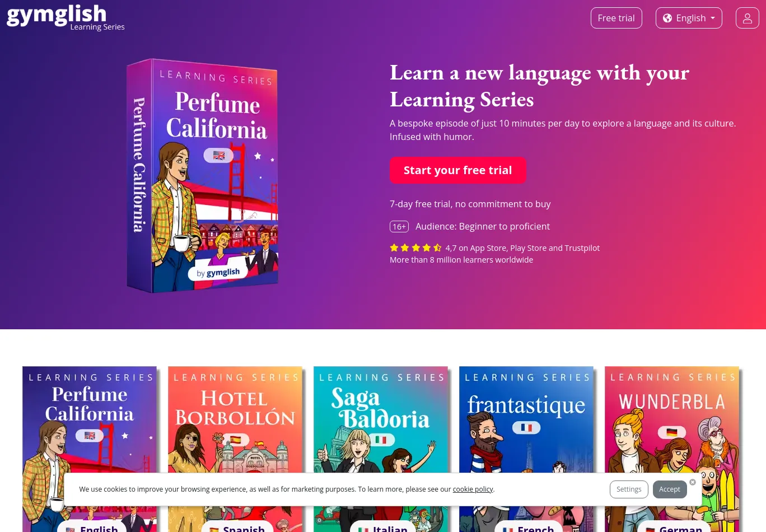Screen dimensions: 766x532
Task: Click the large Perfume California box image
Action: tap(203, 176)
